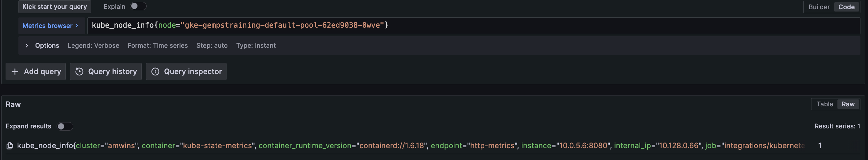
Task: Select the Code editor mode
Action: [846, 7]
